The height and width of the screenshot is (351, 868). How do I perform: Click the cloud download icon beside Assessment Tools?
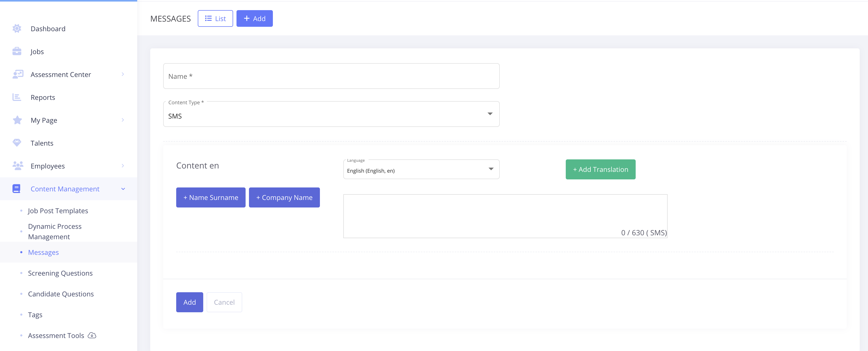[x=92, y=335]
